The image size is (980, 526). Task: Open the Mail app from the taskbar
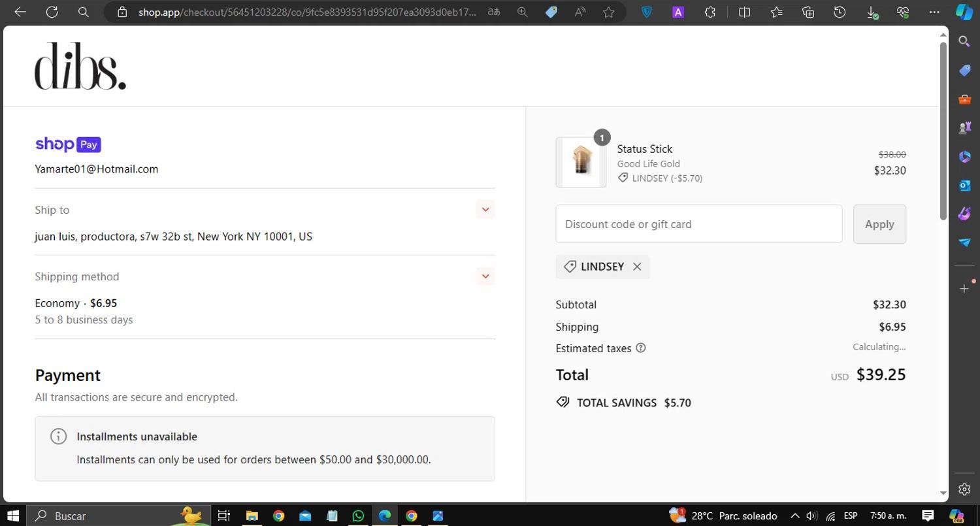click(x=305, y=516)
